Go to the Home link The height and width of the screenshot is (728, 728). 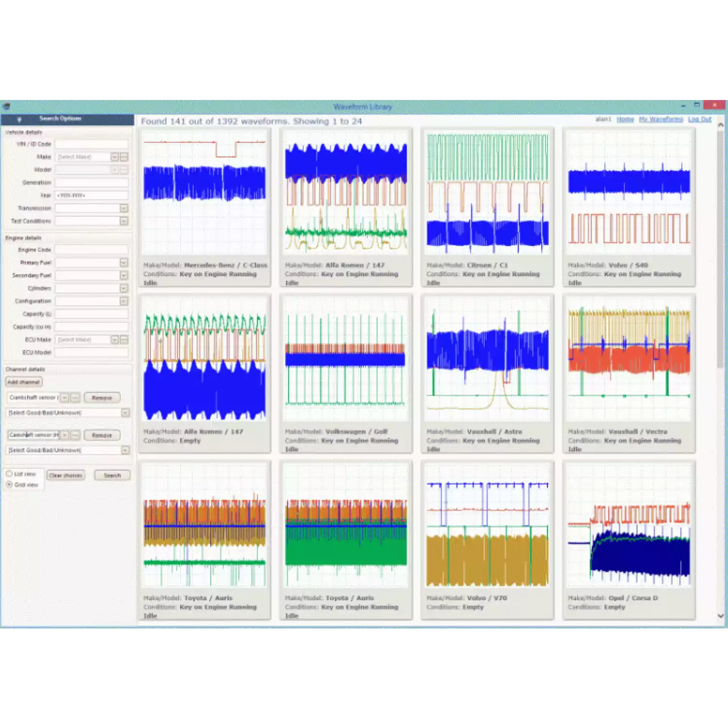point(625,119)
